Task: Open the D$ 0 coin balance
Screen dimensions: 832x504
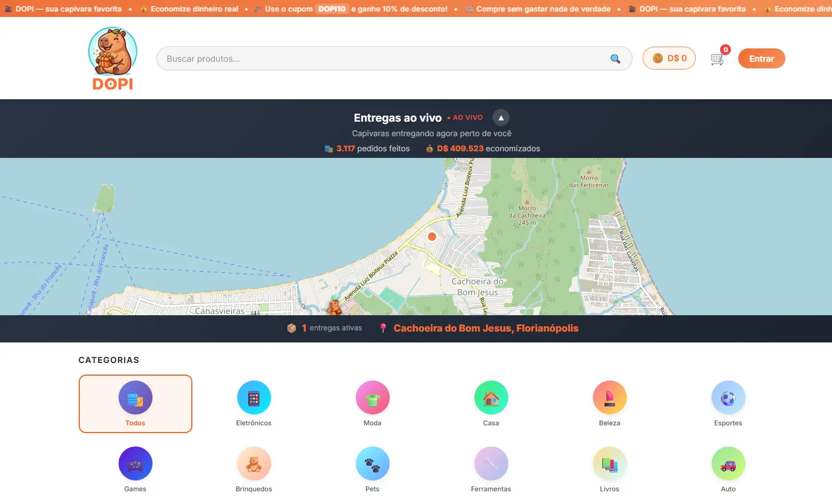Action: pyautogui.click(x=669, y=58)
